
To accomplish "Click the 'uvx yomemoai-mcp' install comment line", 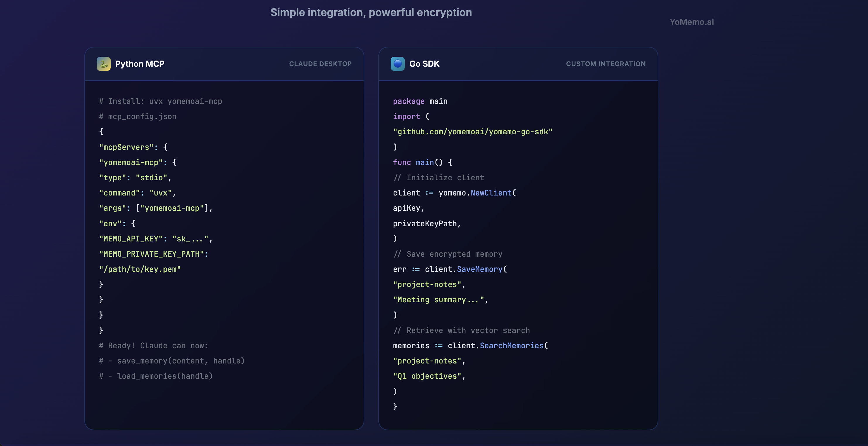I will tap(160, 101).
